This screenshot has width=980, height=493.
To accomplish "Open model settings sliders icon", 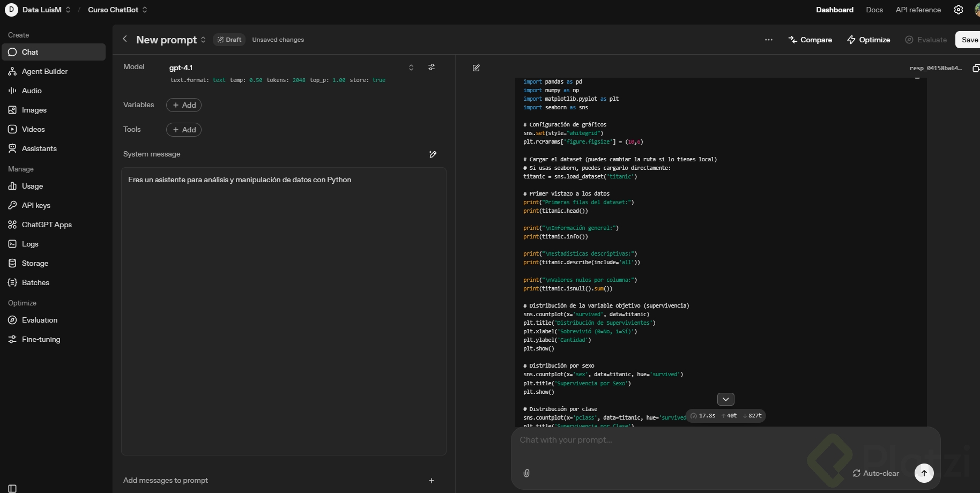I will [x=432, y=68].
